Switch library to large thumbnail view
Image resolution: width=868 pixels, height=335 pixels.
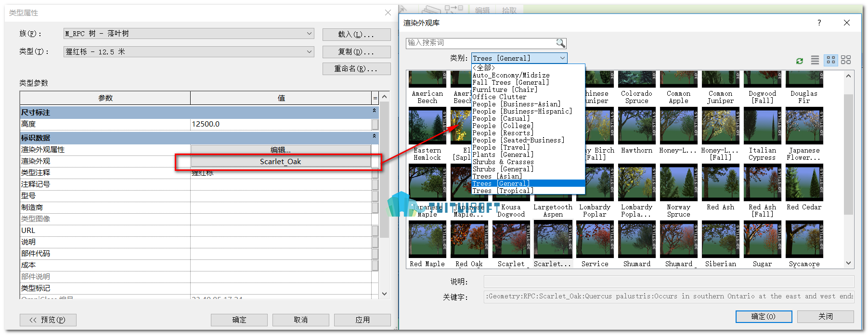[x=846, y=60]
